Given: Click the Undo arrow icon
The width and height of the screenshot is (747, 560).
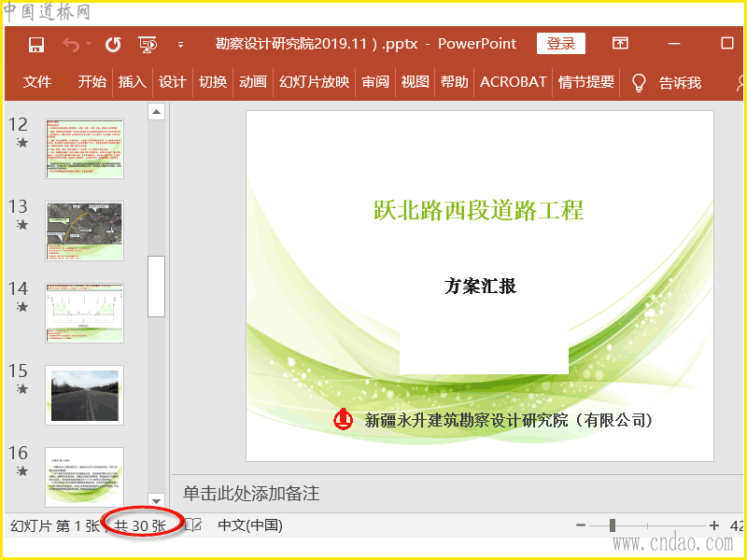Looking at the screenshot, I should click(72, 45).
